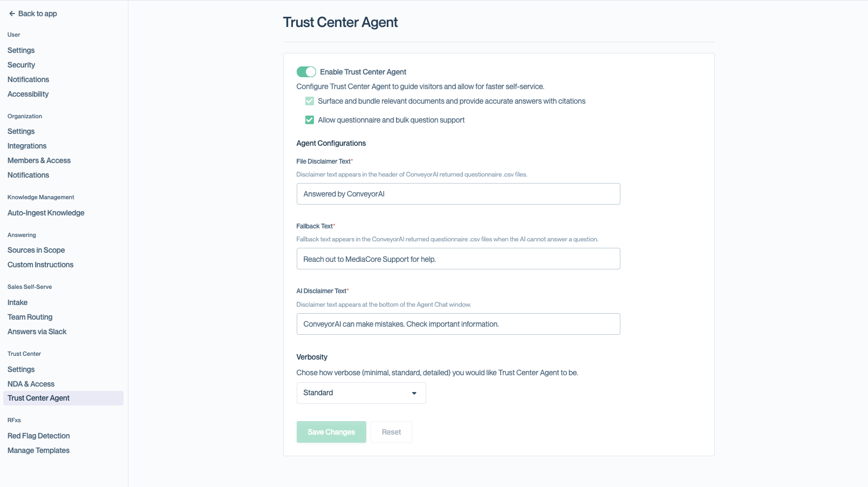
Task: Edit the File Disclaimer Text field
Action: coord(458,194)
